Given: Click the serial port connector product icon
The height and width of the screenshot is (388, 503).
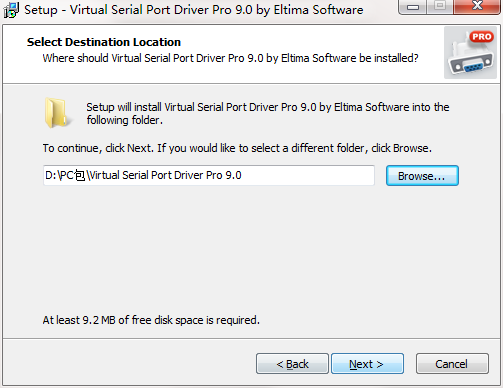Looking at the screenshot, I should point(470,53).
